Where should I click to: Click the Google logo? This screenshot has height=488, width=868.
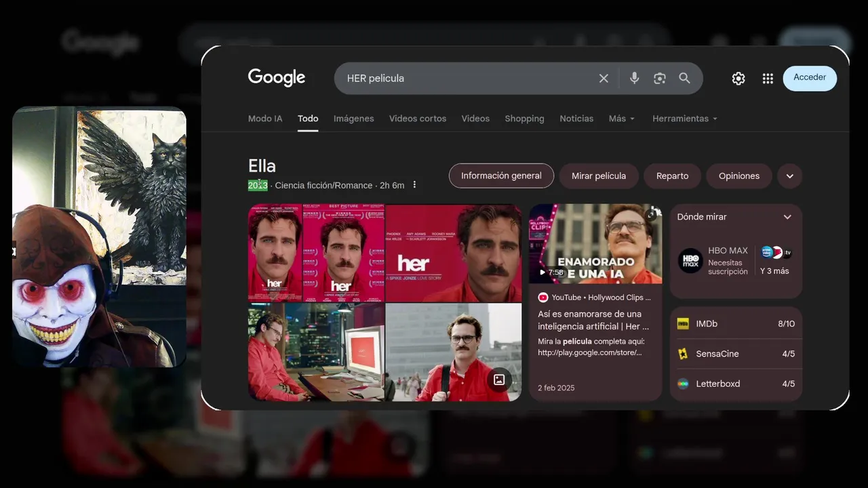point(277,78)
